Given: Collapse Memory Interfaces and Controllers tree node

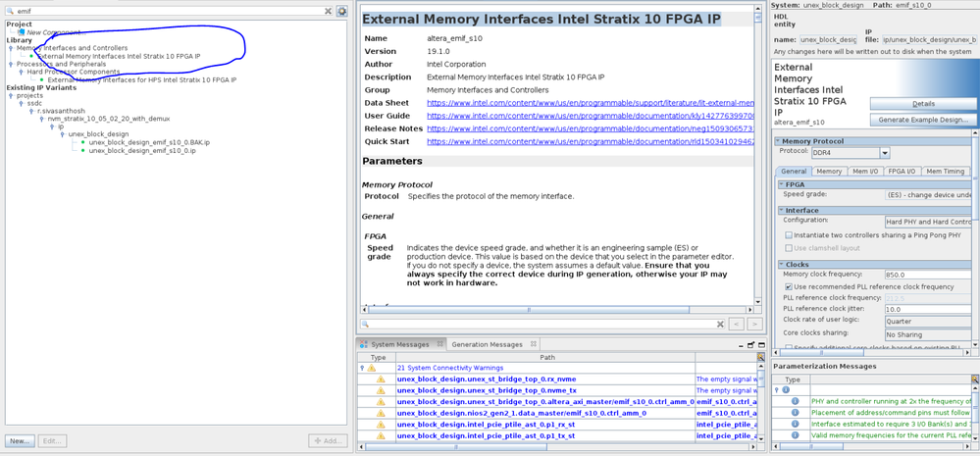Looking at the screenshot, I should (x=11, y=48).
